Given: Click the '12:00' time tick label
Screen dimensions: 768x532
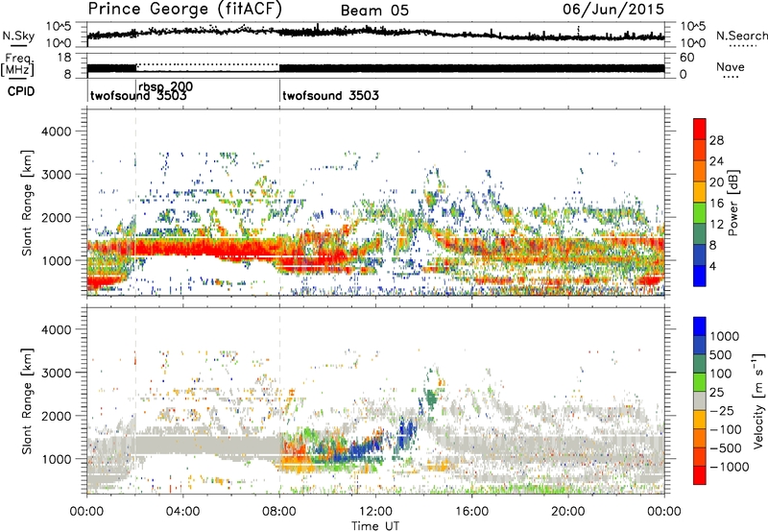Looking at the screenshot, I should [x=375, y=512].
